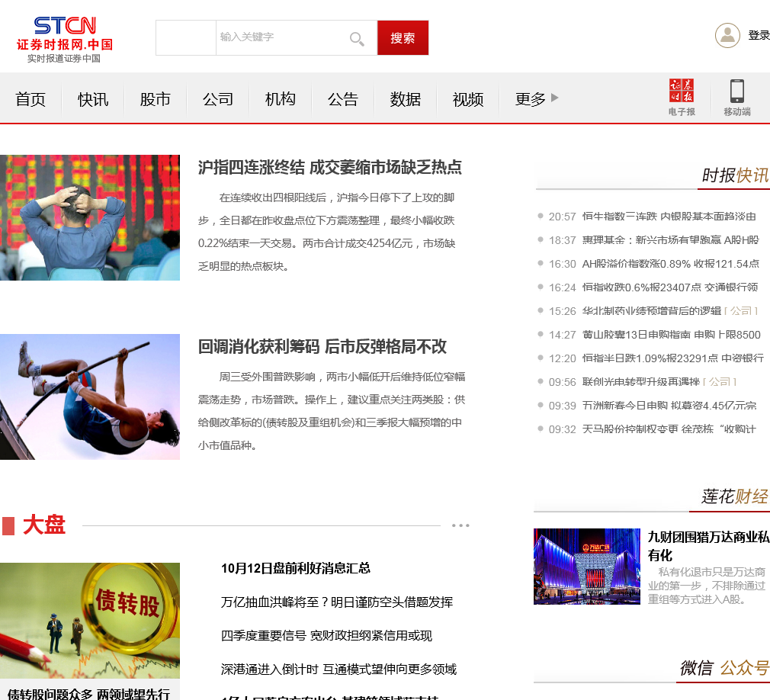The width and height of the screenshot is (770, 700).
Task: Expand the 更多 arrow in navigation
Action: coord(555,98)
